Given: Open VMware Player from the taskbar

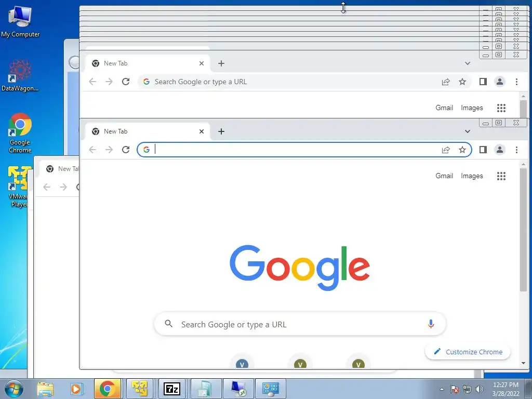Looking at the screenshot, I should point(140,389).
